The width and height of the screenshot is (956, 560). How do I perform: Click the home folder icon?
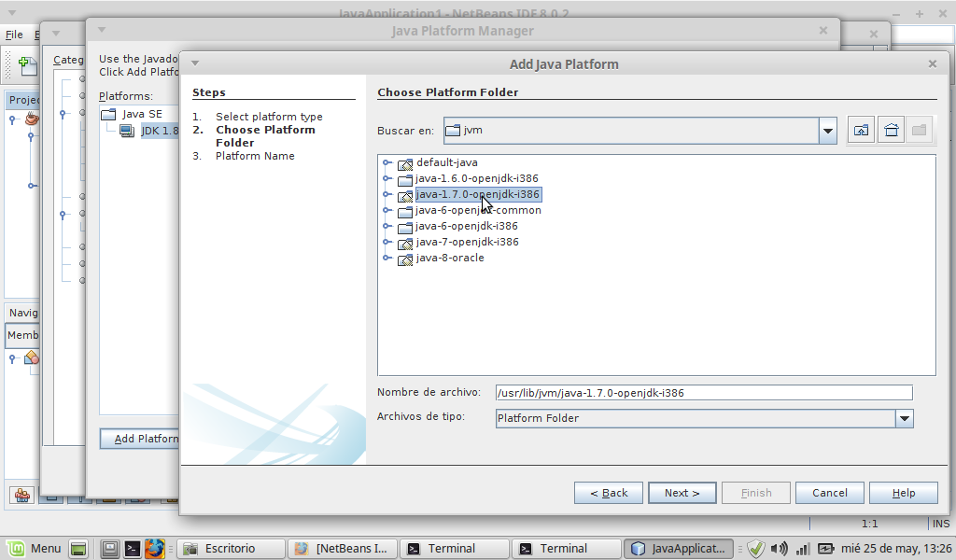[x=891, y=131]
